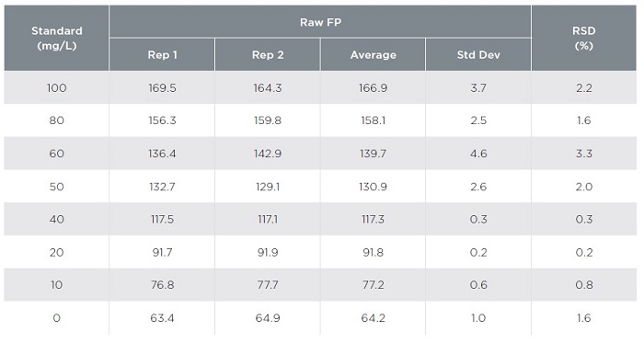Click Average value 117.3

click(x=373, y=219)
